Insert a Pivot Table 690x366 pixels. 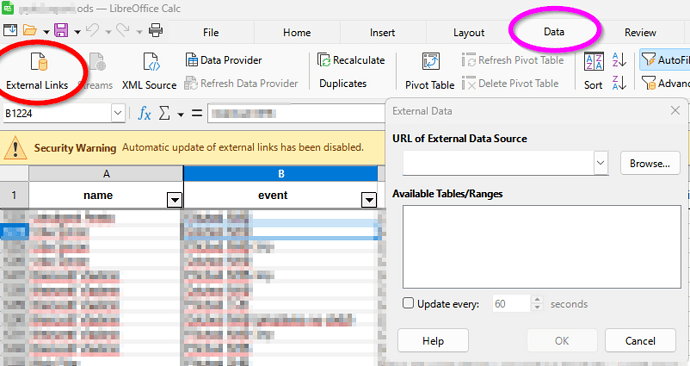(430, 71)
